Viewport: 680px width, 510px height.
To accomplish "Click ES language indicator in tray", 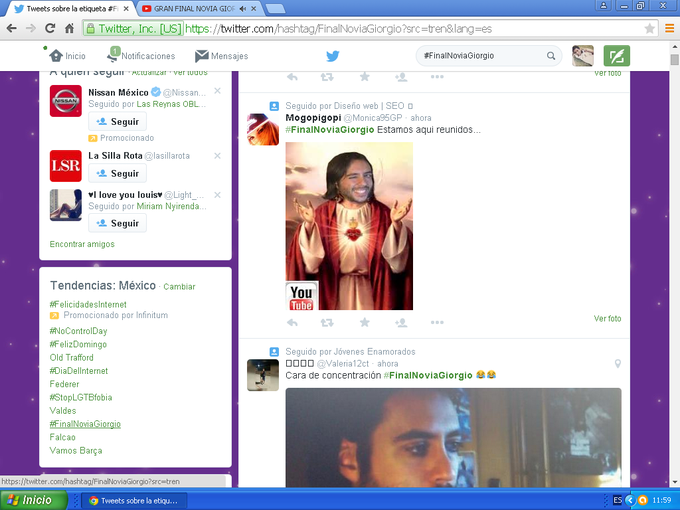I will [x=617, y=500].
